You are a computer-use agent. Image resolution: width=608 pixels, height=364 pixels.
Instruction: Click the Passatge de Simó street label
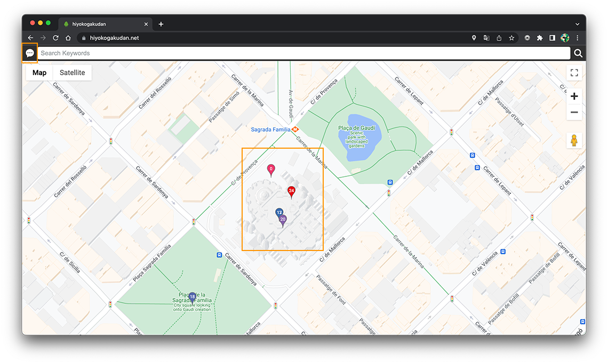pos(224,107)
